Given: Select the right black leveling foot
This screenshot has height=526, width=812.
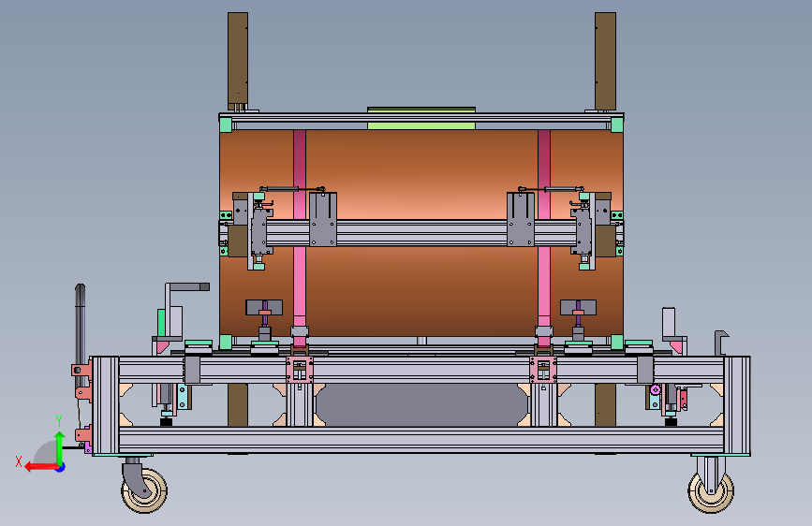Looking at the screenshot, I should 671,422.
